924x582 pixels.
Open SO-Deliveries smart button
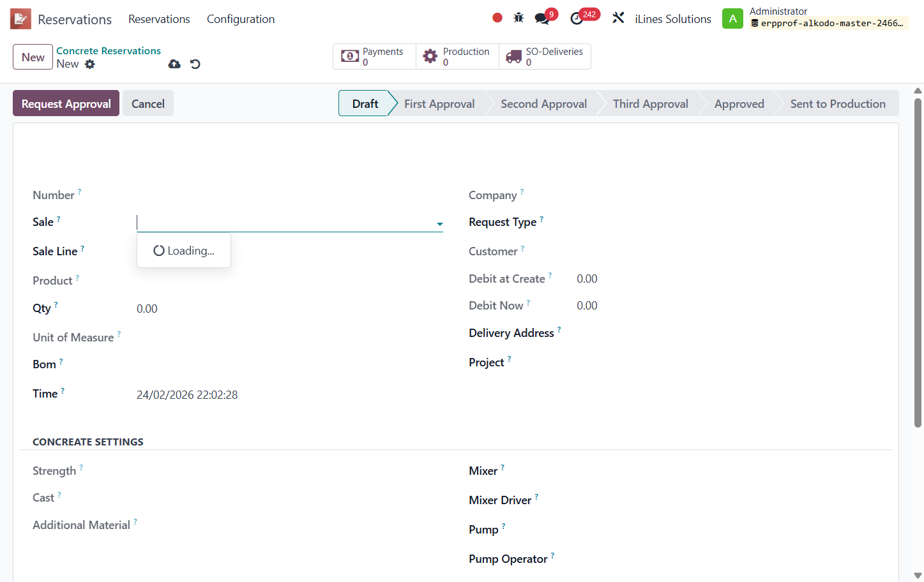coord(545,56)
